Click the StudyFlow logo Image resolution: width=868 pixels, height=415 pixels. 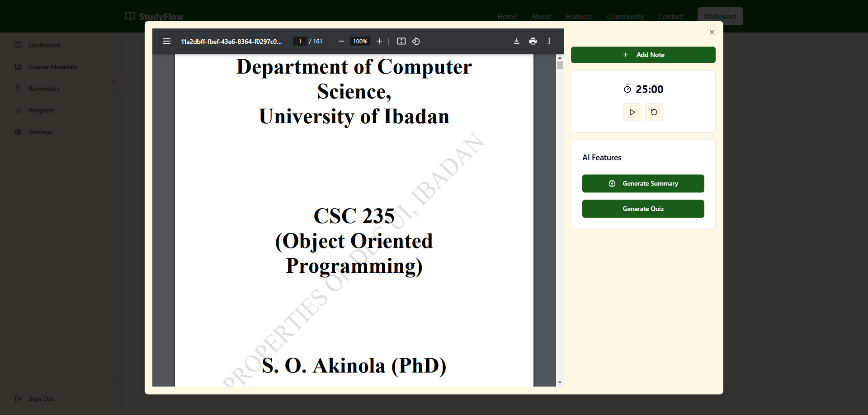tap(154, 16)
